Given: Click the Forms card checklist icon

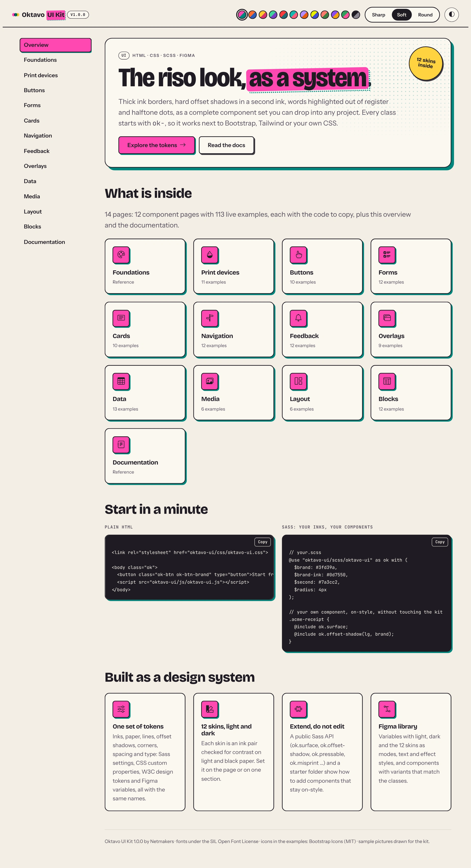Looking at the screenshot, I should (x=387, y=255).
